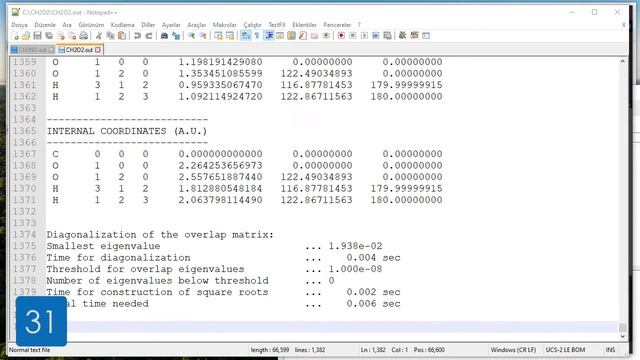Screen dimensions: 640x360
Task: Zoom in on the text
Action: coord(191,36)
